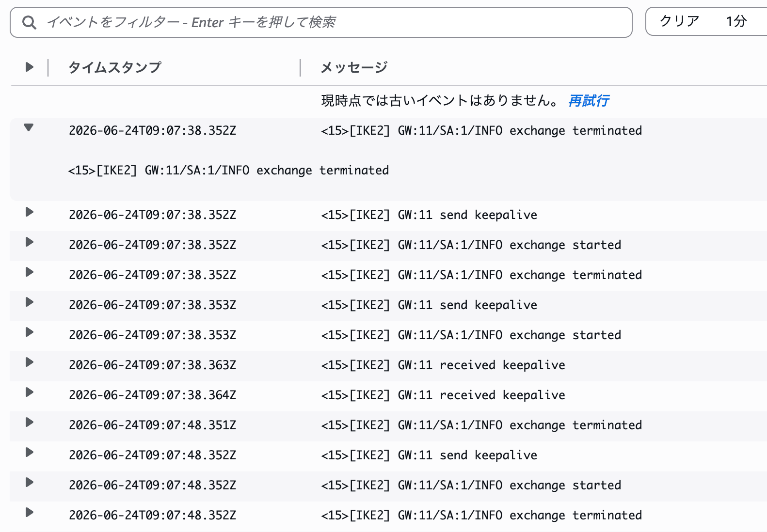This screenshot has width=767, height=532.
Task: Collapse the expanded 09:07:38.352Z exchange terminated row
Action: (29, 127)
